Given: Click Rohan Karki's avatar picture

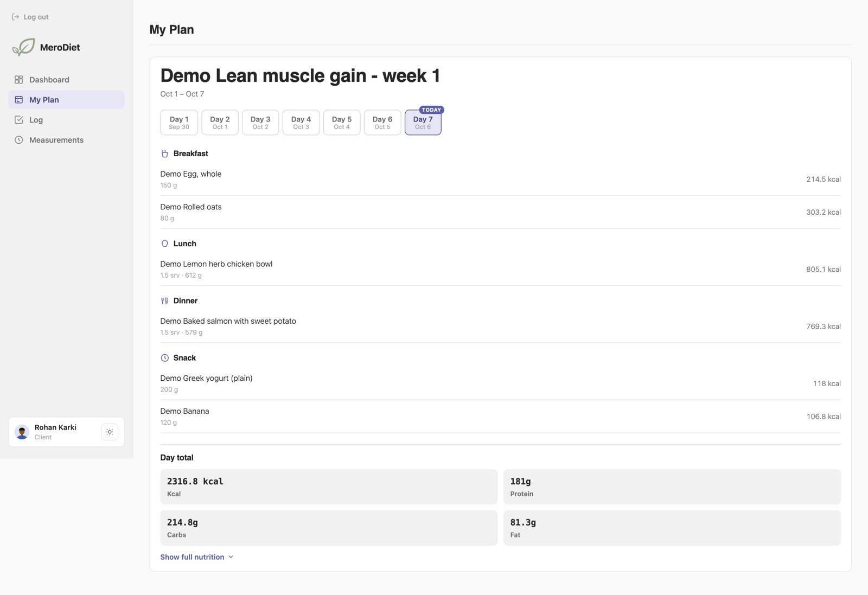Looking at the screenshot, I should 22,432.
